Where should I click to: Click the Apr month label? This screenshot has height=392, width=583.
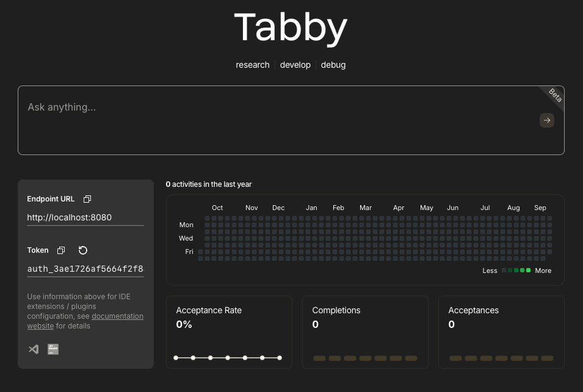click(x=399, y=208)
